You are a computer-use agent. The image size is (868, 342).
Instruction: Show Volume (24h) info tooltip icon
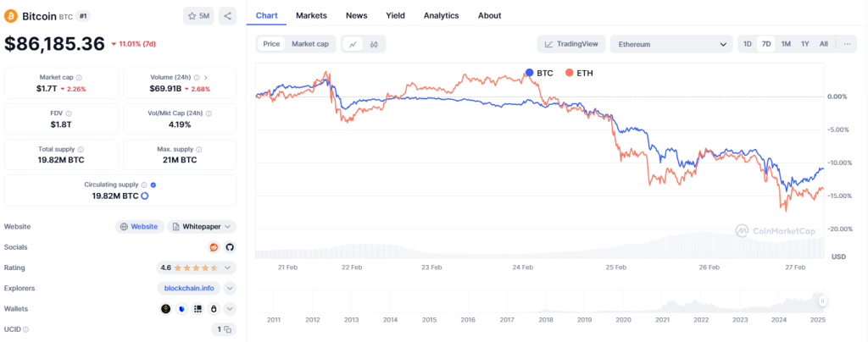coord(198,78)
